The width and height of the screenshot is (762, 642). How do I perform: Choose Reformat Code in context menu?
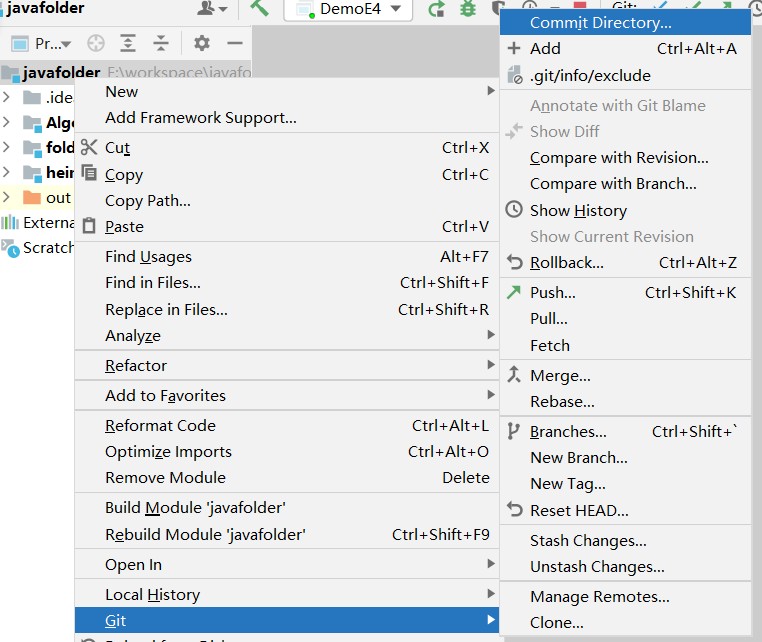click(160, 425)
